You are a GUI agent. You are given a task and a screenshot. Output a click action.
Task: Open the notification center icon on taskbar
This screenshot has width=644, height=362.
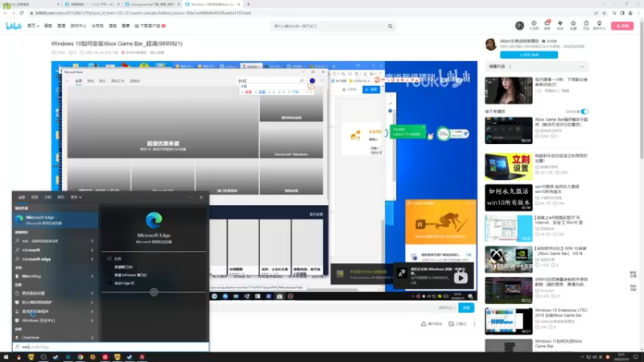[x=635, y=357]
